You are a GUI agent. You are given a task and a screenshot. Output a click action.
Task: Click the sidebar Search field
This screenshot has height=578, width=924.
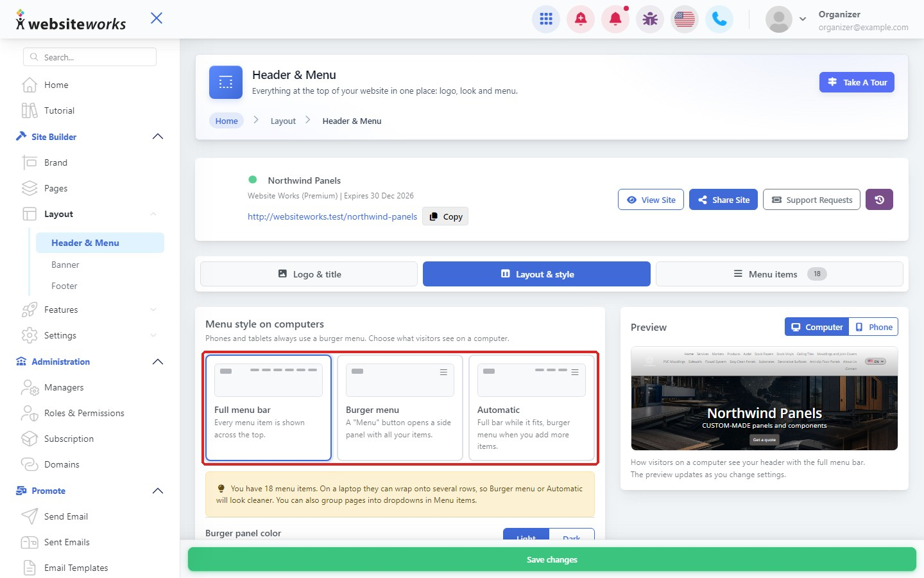pyautogui.click(x=90, y=57)
